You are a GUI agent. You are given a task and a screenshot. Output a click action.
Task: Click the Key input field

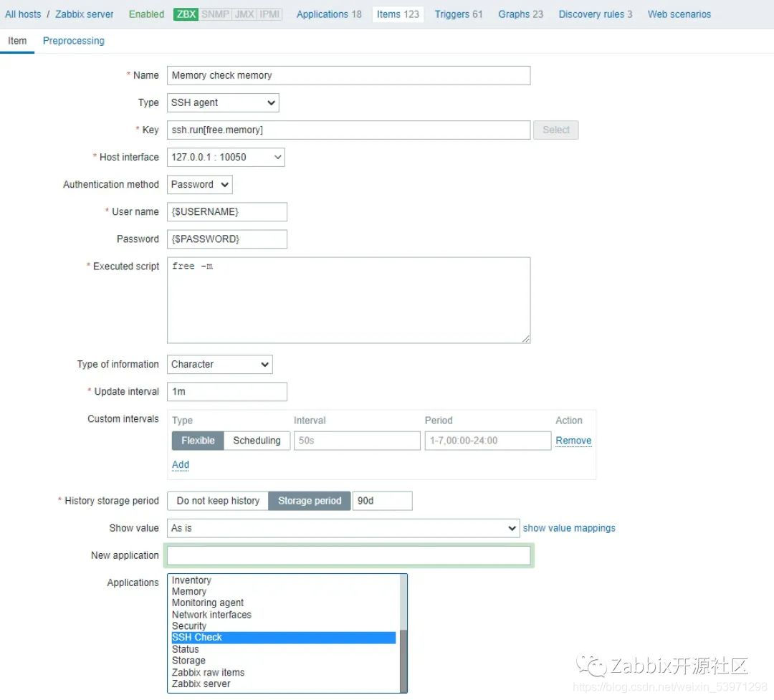click(348, 130)
